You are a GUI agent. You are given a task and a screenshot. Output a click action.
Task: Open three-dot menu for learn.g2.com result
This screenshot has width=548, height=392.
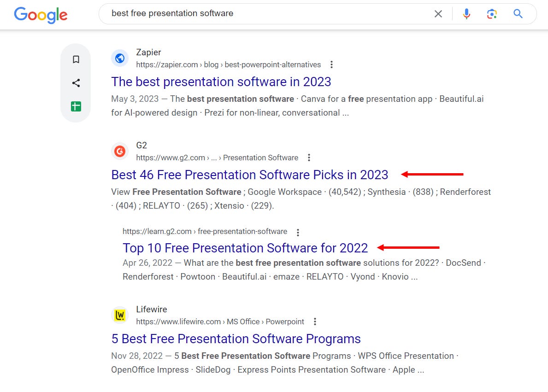pos(298,232)
